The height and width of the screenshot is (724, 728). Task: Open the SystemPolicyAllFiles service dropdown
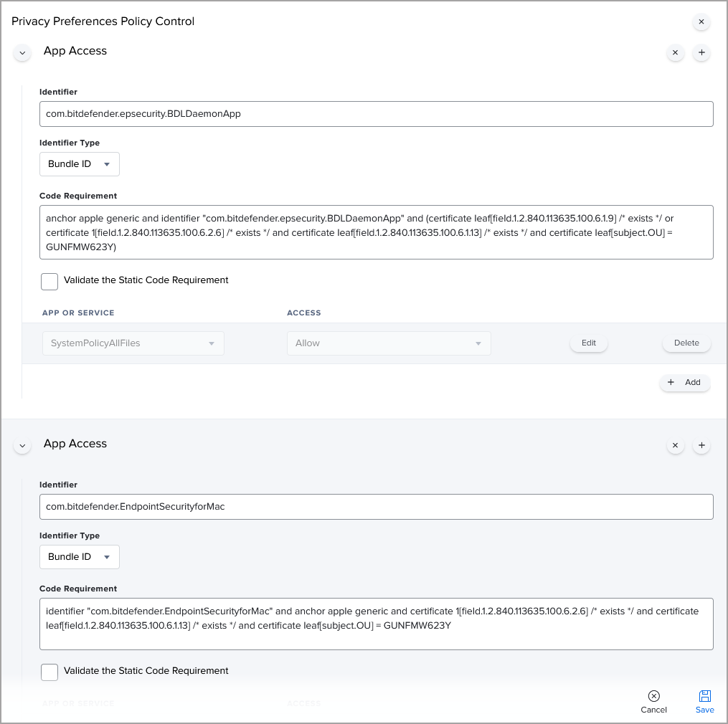click(133, 343)
